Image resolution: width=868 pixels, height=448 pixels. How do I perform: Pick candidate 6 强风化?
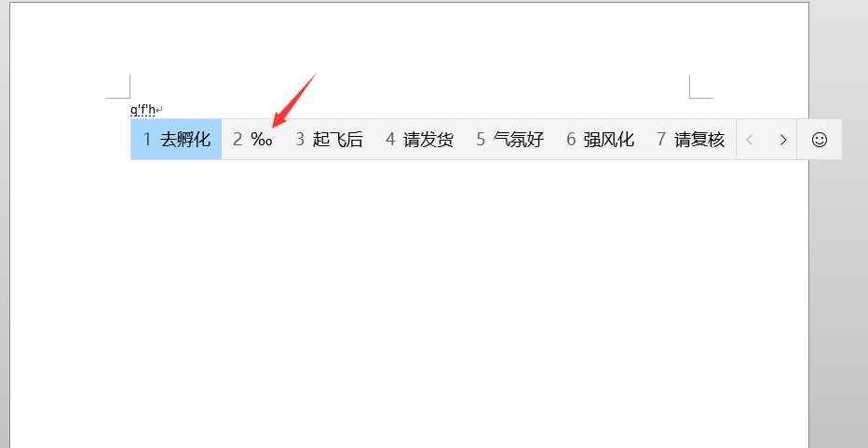600,140
